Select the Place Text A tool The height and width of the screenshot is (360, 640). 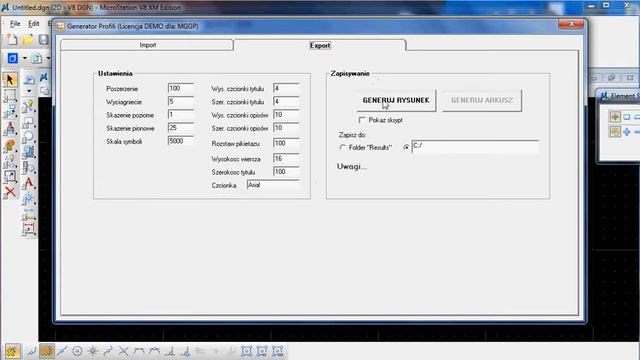(28, 182)
